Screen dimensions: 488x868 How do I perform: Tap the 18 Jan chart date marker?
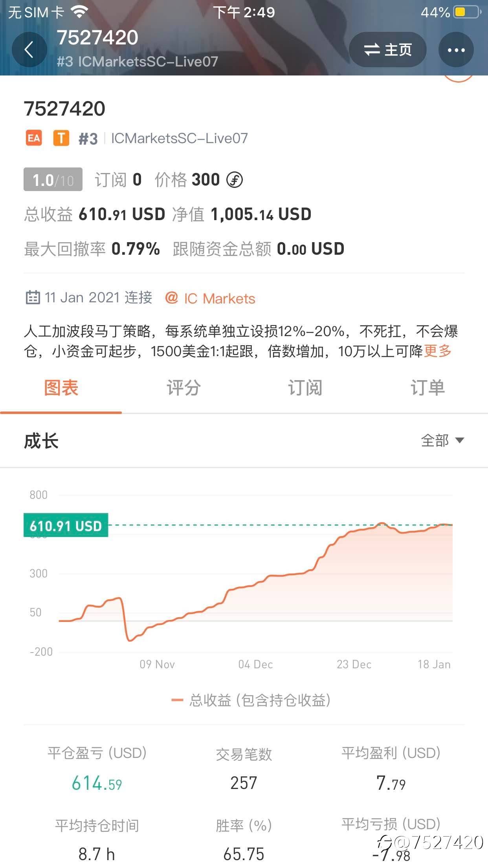pyautogui.click(x=434, y=664)
